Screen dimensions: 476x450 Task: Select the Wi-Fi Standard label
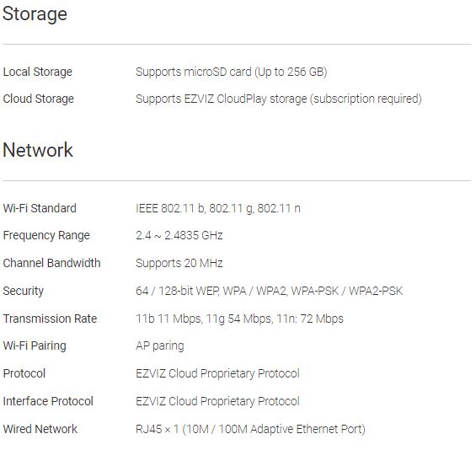40,208
